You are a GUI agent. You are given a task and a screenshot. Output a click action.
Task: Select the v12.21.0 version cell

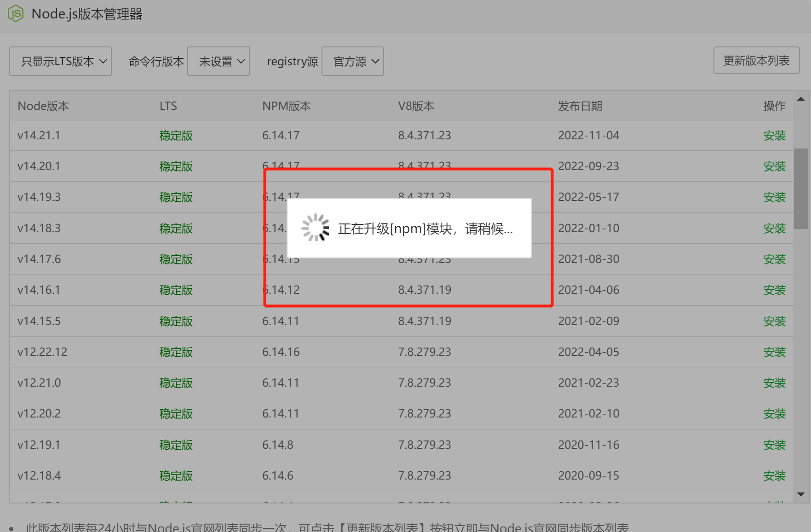(39, 383)
